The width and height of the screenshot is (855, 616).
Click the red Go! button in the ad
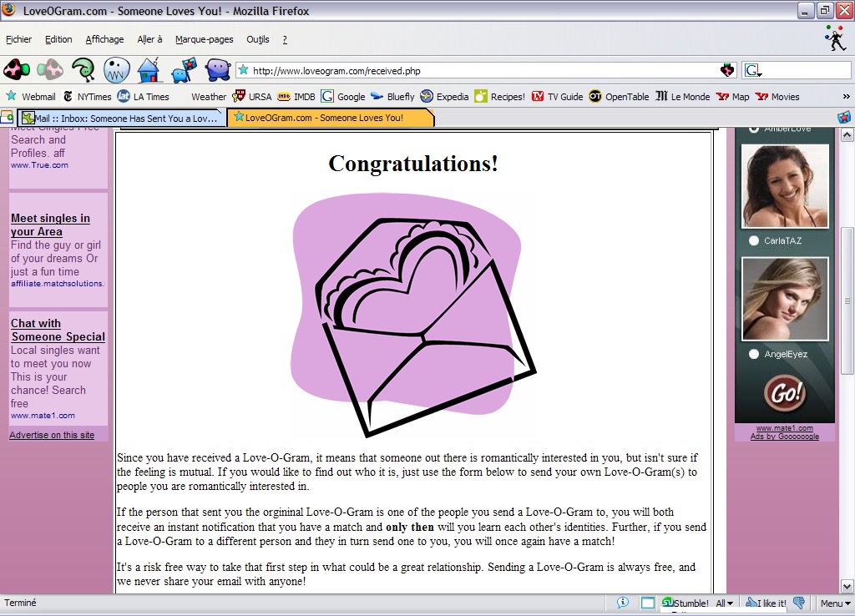[784, 392]
